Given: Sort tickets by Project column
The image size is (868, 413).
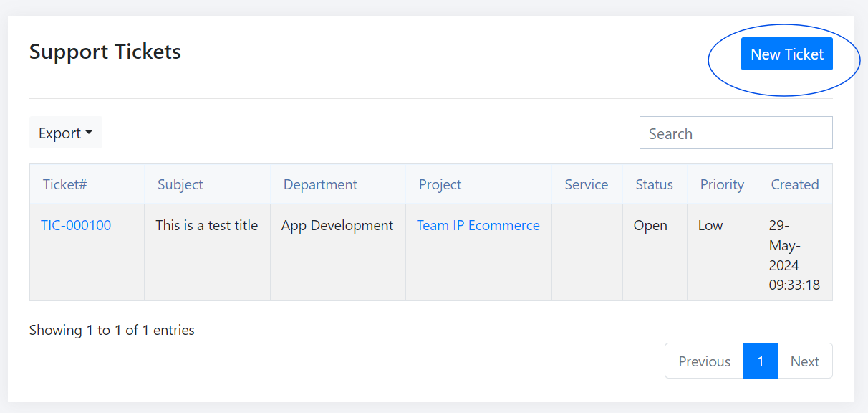Looking at the screenshot, I should click(x=440, y=184).
